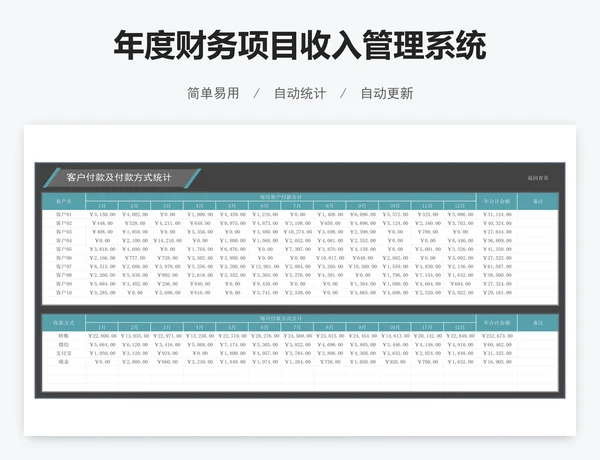The height and width of the screenshot is (460, 600).
Task: Select the 客户07 row label
Action: [64, 266]
